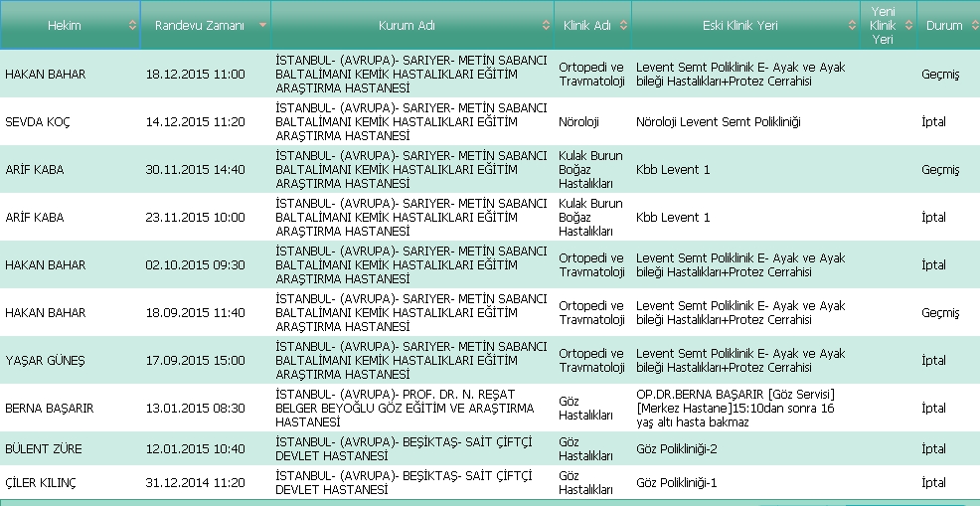The width and height of the screenshot is (980, 506).
Task: Click the date 02.10.2015 09:30
Action: 196,265
